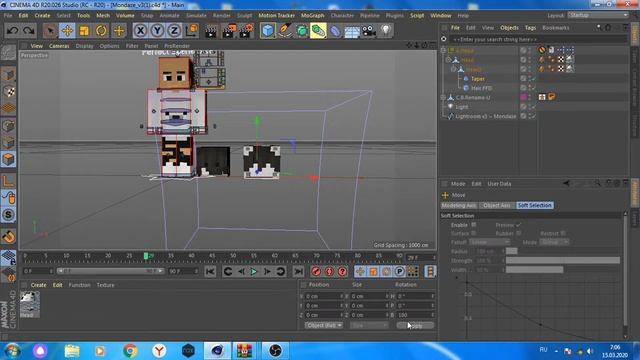Click the Apply button in Coordinates
The image size is (640, 360).
415,325
